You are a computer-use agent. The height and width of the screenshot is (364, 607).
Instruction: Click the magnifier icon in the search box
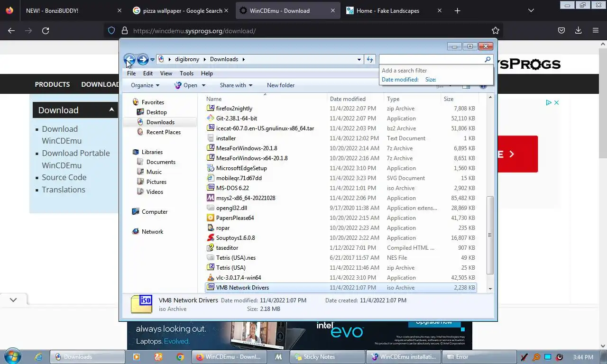tap(487, 59)
